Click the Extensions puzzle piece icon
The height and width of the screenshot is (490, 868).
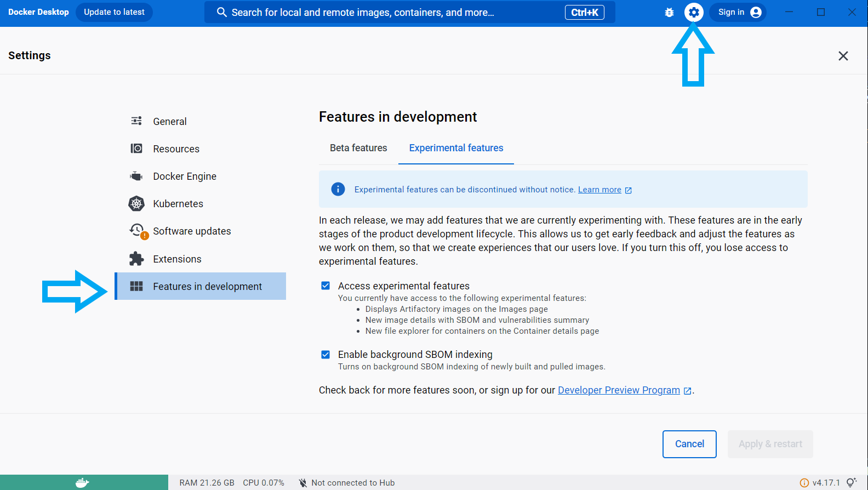click(136, 259)
